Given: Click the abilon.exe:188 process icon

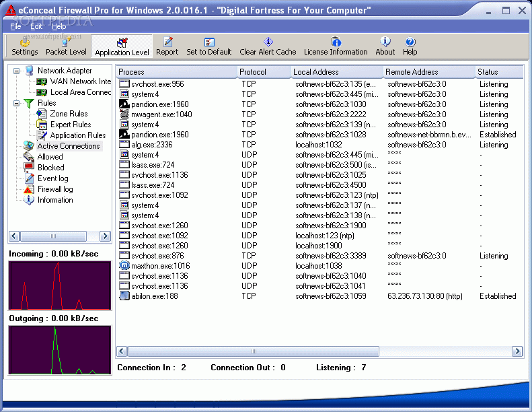Looking at the screenshot, I should [x=124, y=296].
